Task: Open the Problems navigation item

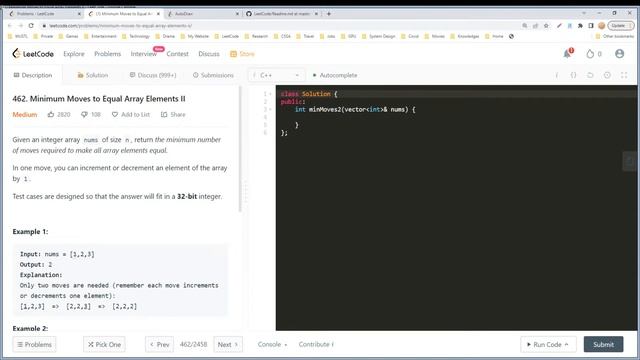Action: point(107,54)
